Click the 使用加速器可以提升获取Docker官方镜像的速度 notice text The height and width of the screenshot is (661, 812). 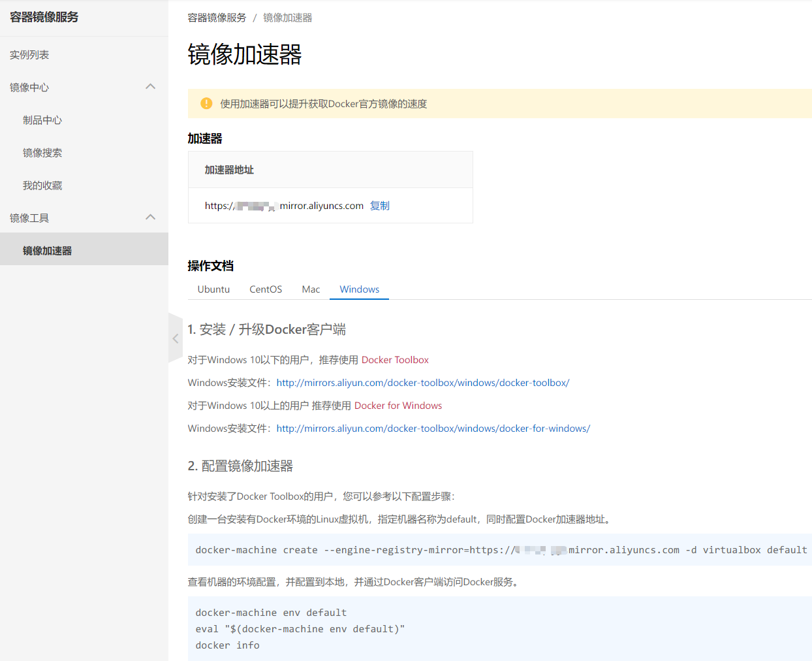[323, 104]
